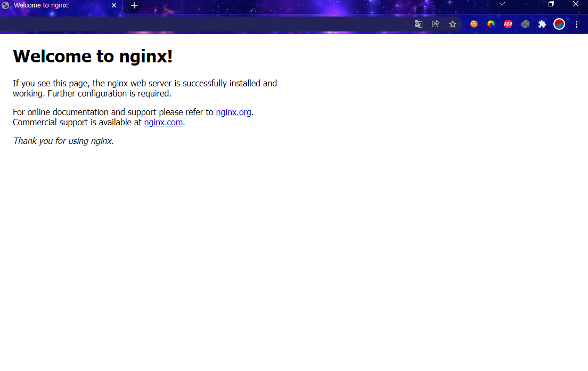Image resolution: width=588 pixels, height=371 pixels.
Task: Follow the nginx.org link
Action: pyautogui.click(x=233, y=112)
